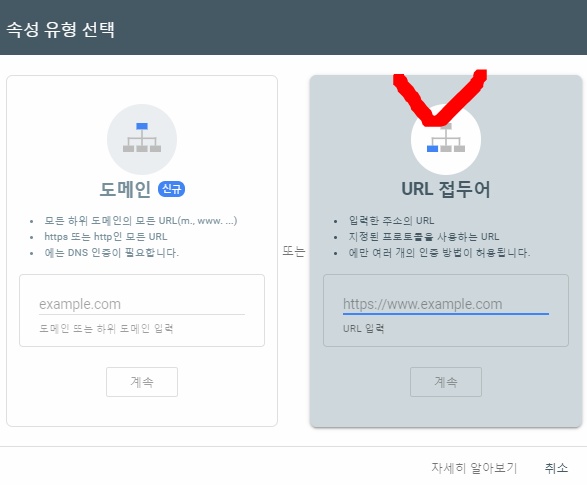The height and width of the screenshot is (485, 587).
Task: Click the text '에만 여러 개의 인증 방법이 허용됩니다.'
Action: (x=439, y=253)
